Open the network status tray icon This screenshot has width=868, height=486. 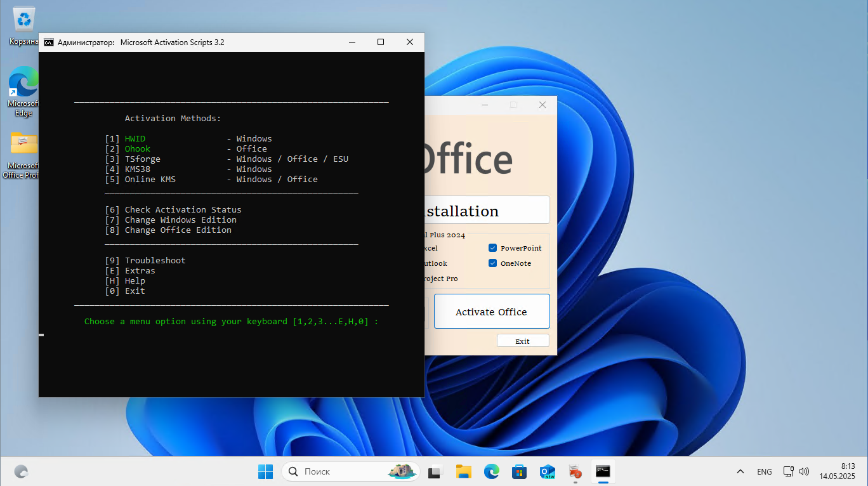789,471
